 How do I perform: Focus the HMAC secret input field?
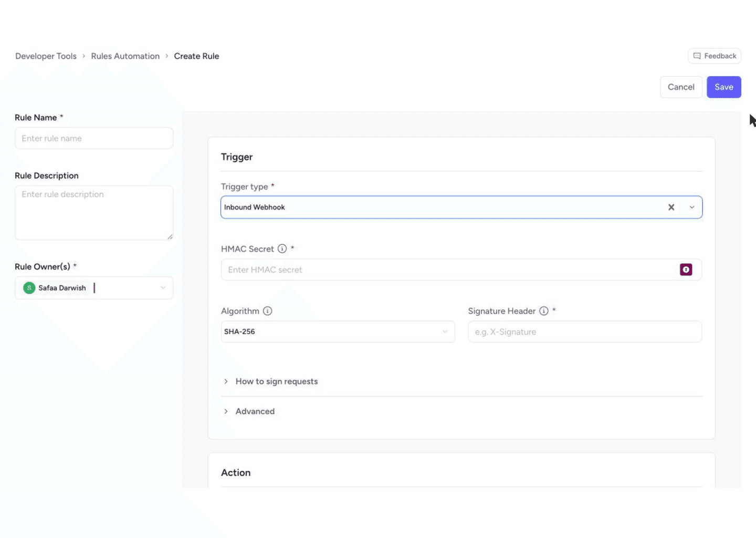[x=461, y=270]
